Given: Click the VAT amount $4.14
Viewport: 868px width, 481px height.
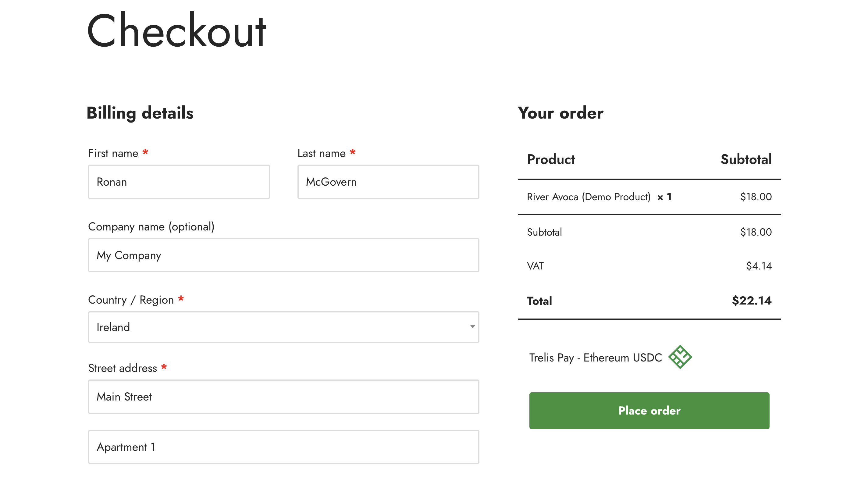Looking at the screenshot, I should [759, 266].
